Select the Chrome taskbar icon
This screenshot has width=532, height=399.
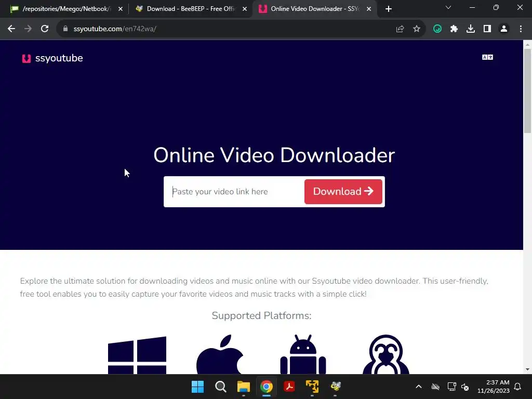pos(267,387)
